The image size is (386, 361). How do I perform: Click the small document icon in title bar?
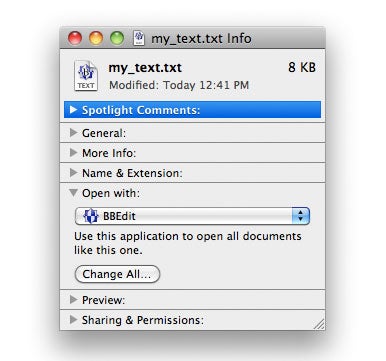point(139,38)
